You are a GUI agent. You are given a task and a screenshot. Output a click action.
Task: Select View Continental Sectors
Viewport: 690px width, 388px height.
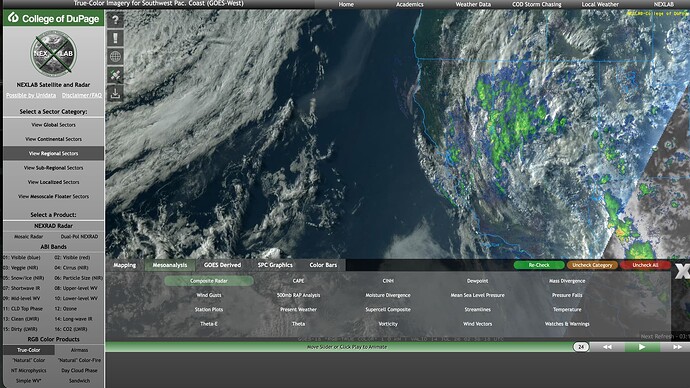pos(54,139)
